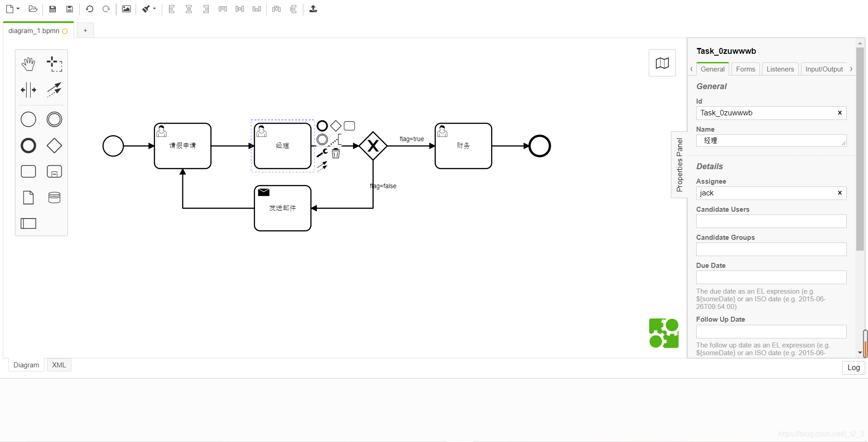Create pool/participant from palette
Viewport: 868px width, 442px height.
point(28,223)
